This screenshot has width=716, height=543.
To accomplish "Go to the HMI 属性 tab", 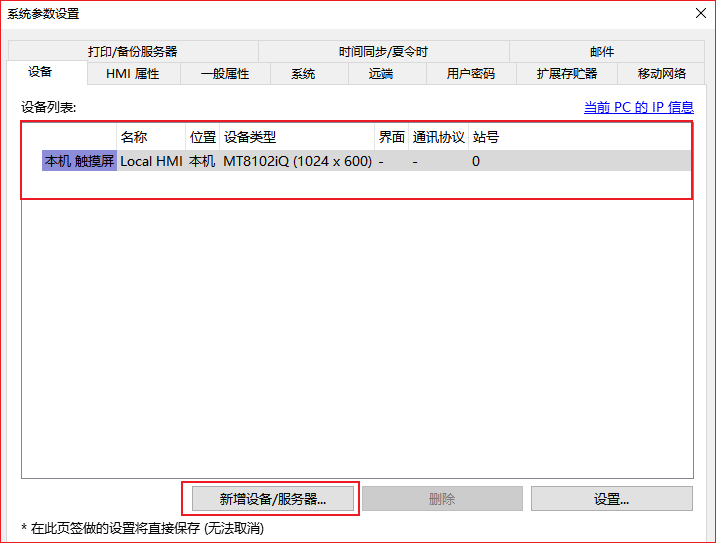I will (x=132, y=74).
